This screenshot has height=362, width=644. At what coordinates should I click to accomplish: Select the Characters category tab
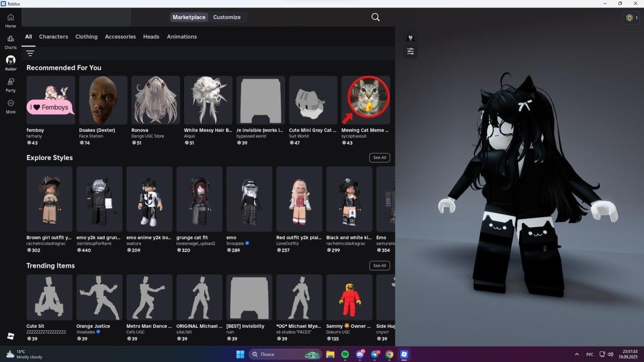coord(54,37)
